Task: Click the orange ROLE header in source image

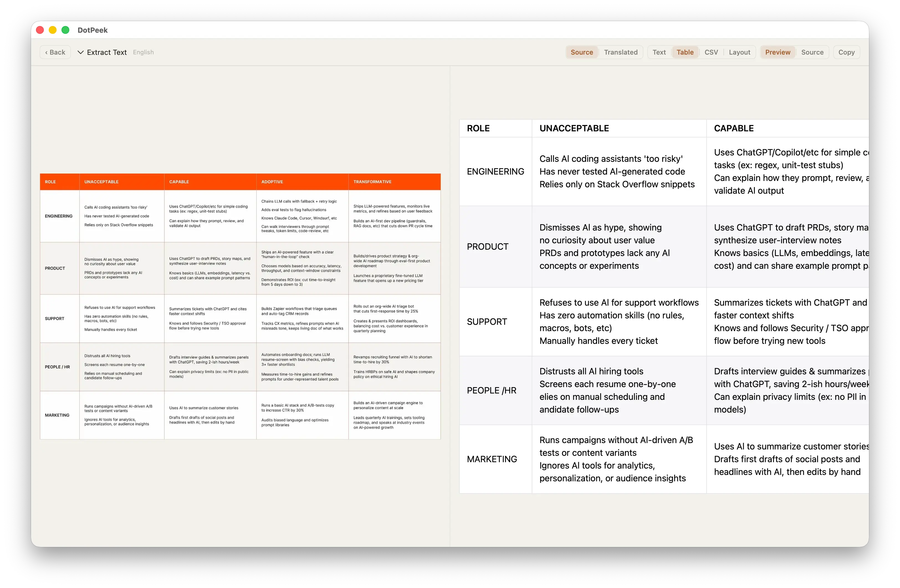Action: pos(50,182)
